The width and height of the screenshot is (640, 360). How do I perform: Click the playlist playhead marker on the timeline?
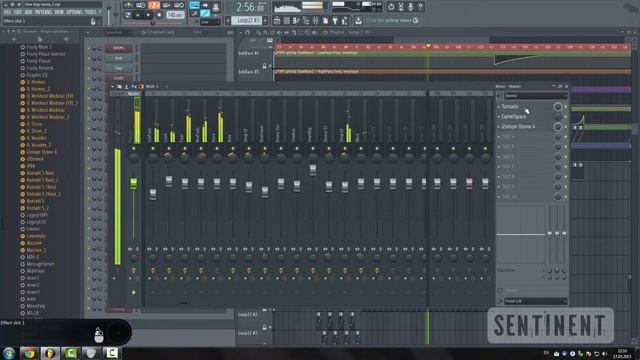click(428, 46)
